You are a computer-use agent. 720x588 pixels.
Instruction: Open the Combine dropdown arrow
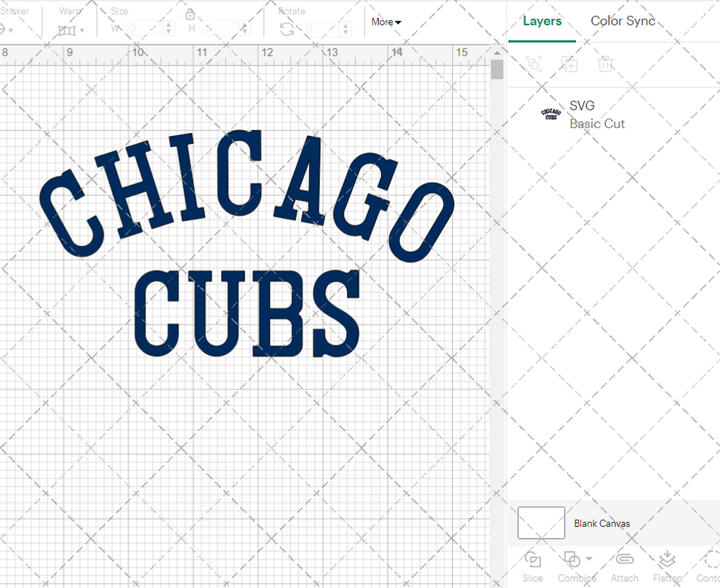point(591,560)
